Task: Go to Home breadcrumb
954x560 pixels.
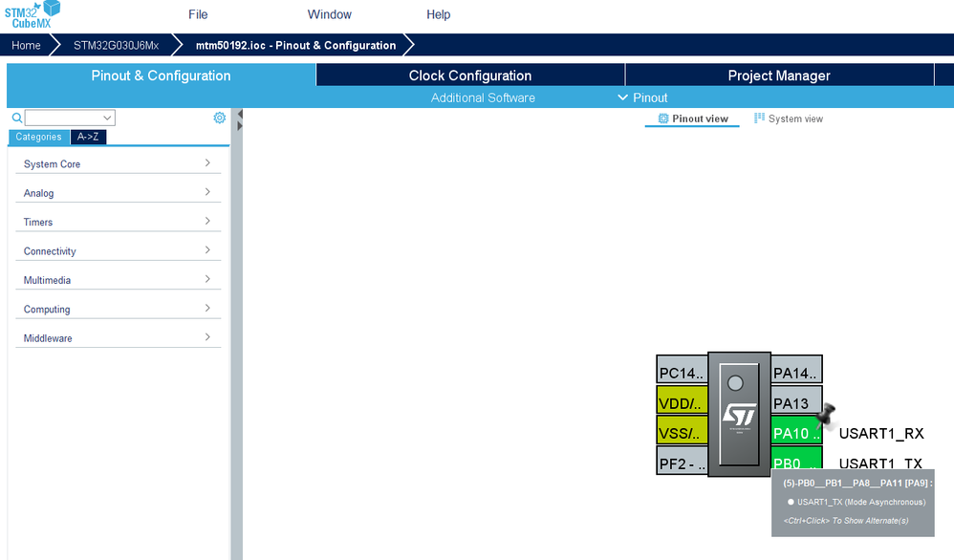Action: point(26,45)
